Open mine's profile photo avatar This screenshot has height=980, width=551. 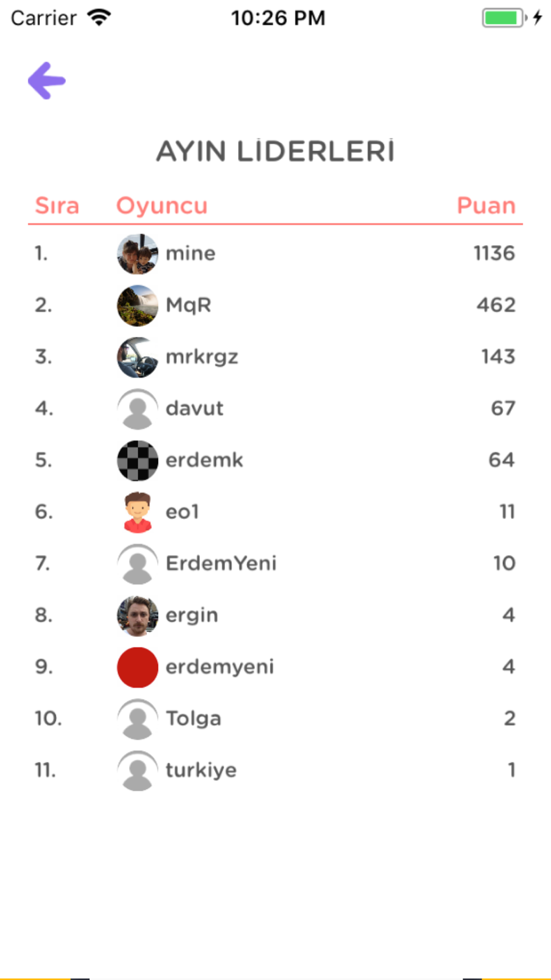(137, 254)
